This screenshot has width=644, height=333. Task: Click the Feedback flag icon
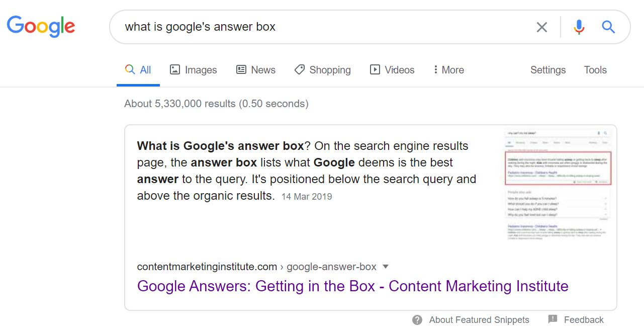coord(553,319)
